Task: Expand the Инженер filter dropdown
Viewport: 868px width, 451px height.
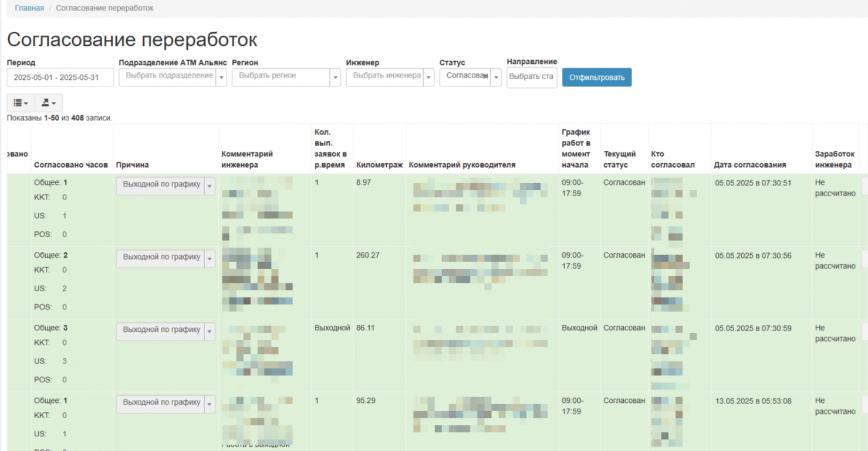Action: pos(428,78)
